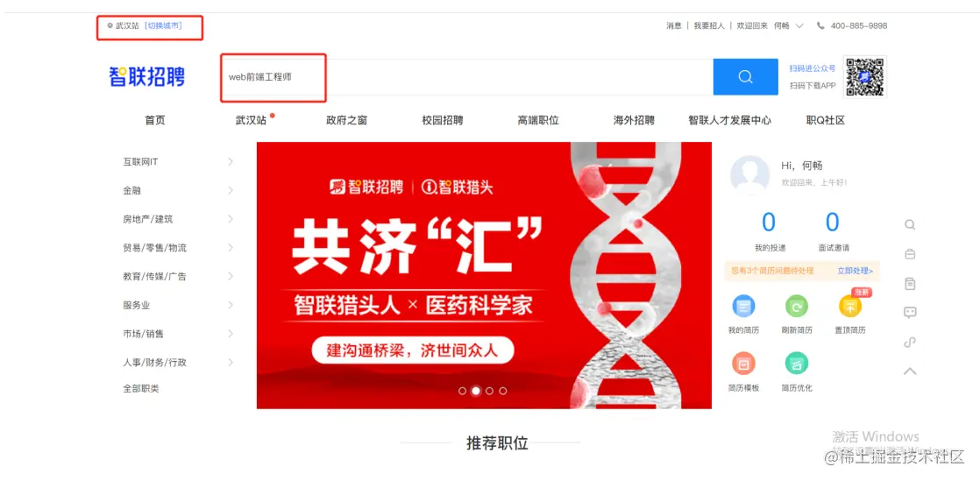The image size is (980, 481).
Task: Open the 我的简历 resume icon
Action: (743, 306)
